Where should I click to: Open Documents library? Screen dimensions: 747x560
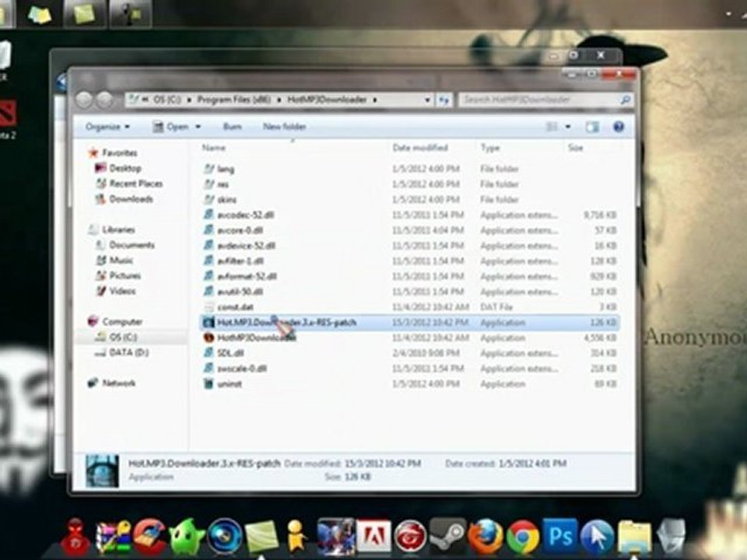132,245
